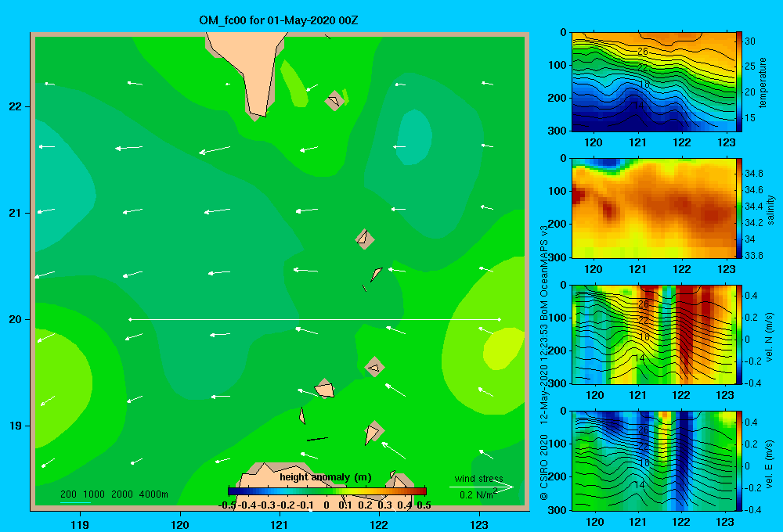Click the salinity color bar
This screenshot has width=783, height=532.
tap(739, 208)
